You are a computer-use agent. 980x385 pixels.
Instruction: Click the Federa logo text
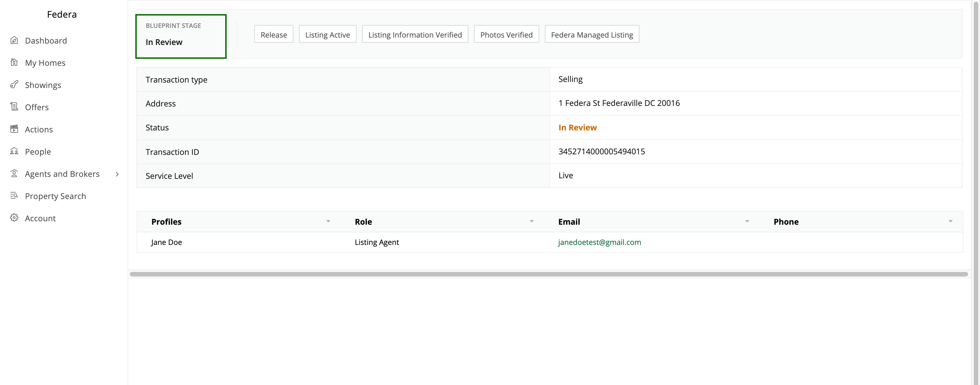point(62,15)
